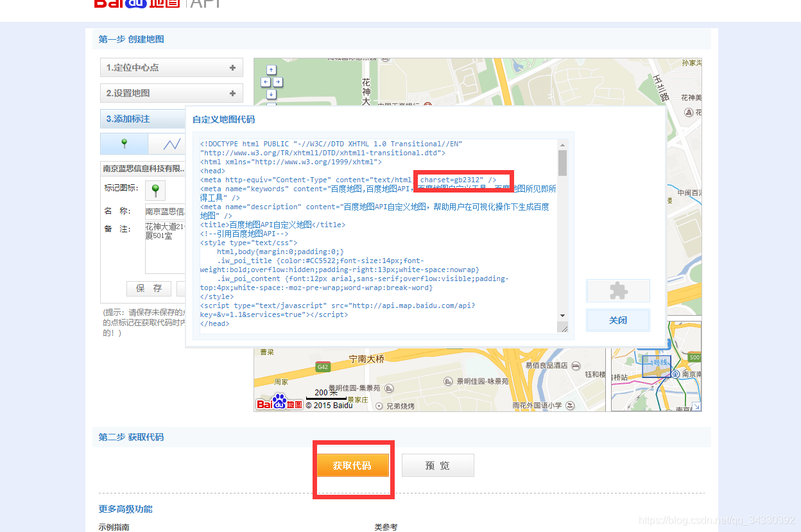Click the POI icon by 景明佳园-咏景苑
Screen dimensions: 801x532
tap(447, 381)
